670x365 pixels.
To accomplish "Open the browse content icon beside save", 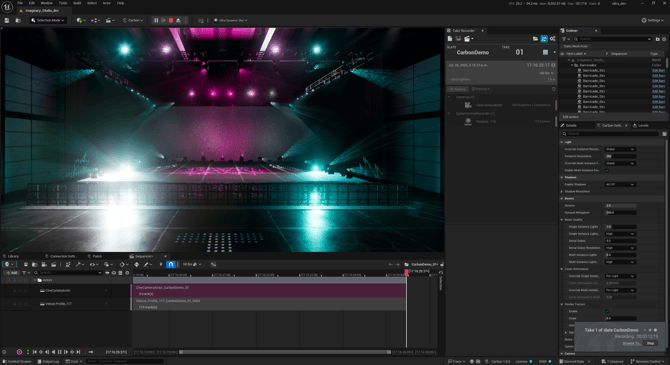I will coord(18,20).
